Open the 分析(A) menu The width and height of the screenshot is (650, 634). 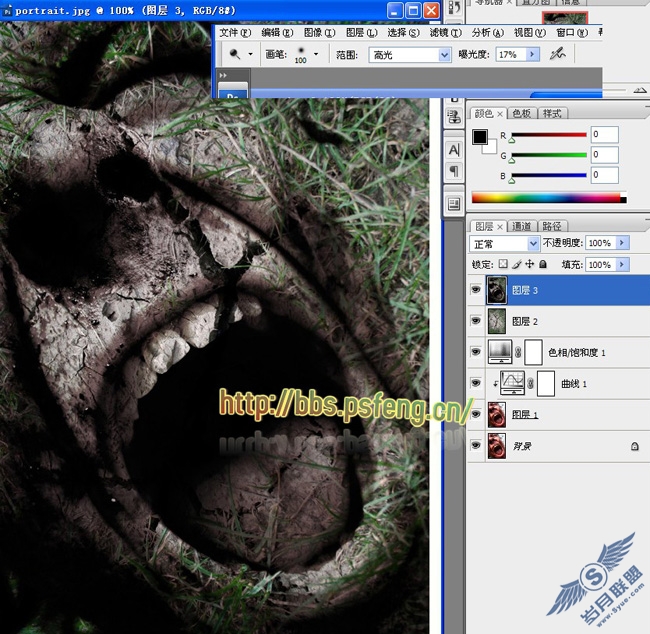pos(488,32)
